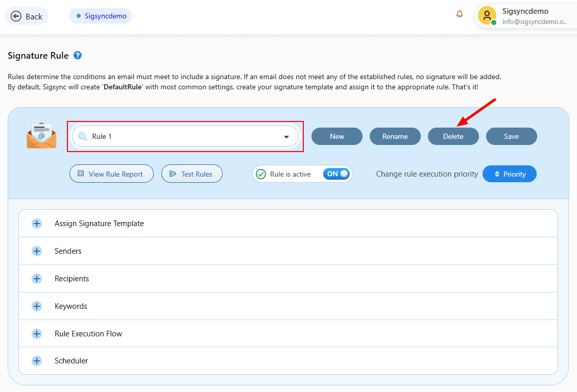577x392 pixels.
Task: Open View Rule Report
Action: 111,174
